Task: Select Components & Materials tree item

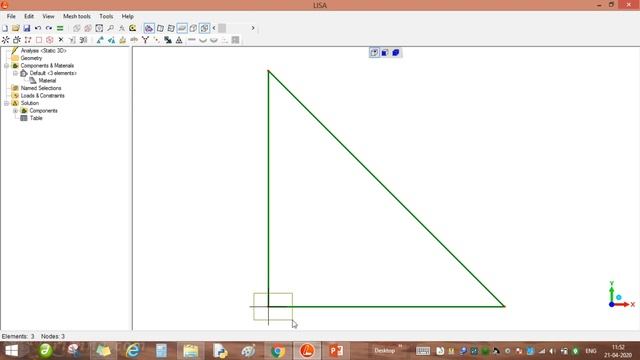Action: (x=47, y=66)
